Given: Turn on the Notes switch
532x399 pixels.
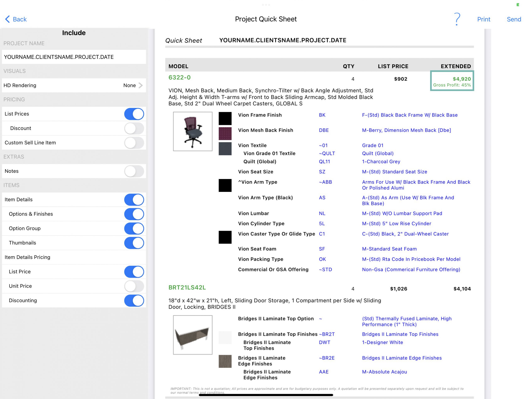Looking at the screenshot, I should 134,171.
